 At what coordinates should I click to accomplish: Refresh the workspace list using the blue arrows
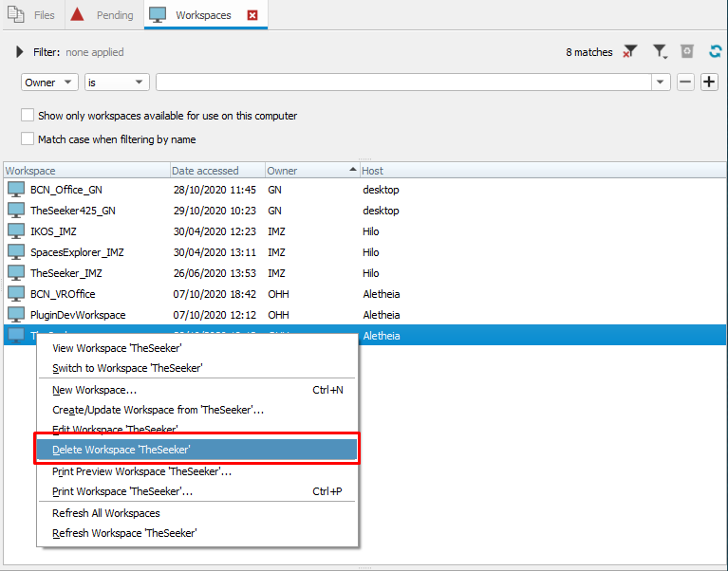(x=716, y=51)
